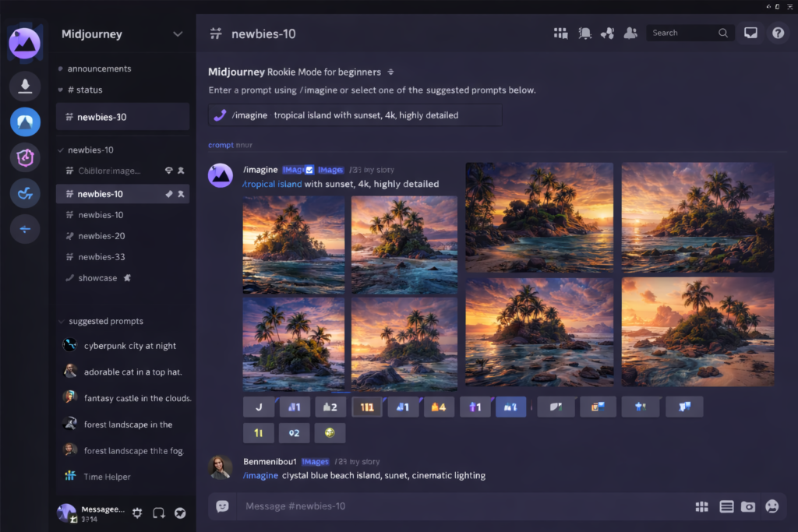Toggle the settings gear near Messageebou username

coord(137,513)
